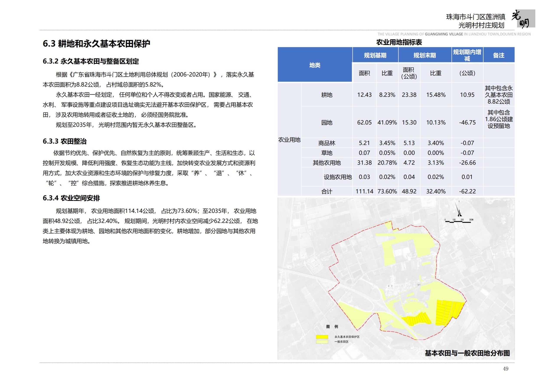
Task: Click the 规划基期 column header
Action: [x=375, y=55]
